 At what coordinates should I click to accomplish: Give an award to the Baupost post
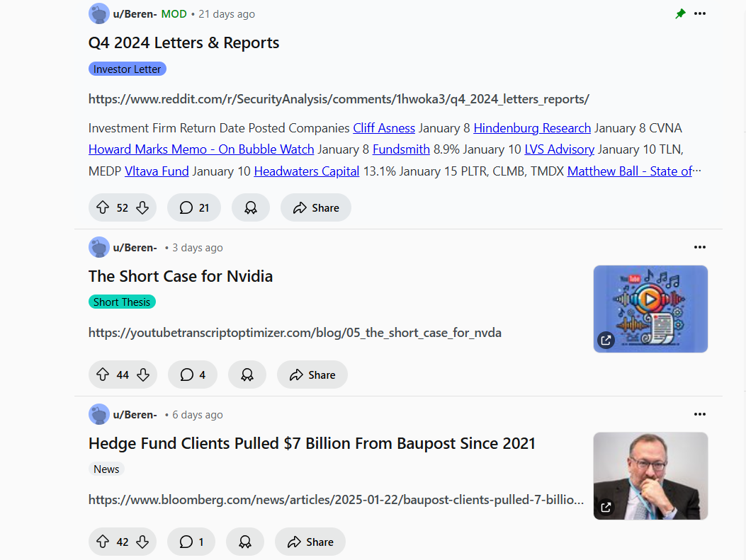pyautogui.click(x=245, y=542)
